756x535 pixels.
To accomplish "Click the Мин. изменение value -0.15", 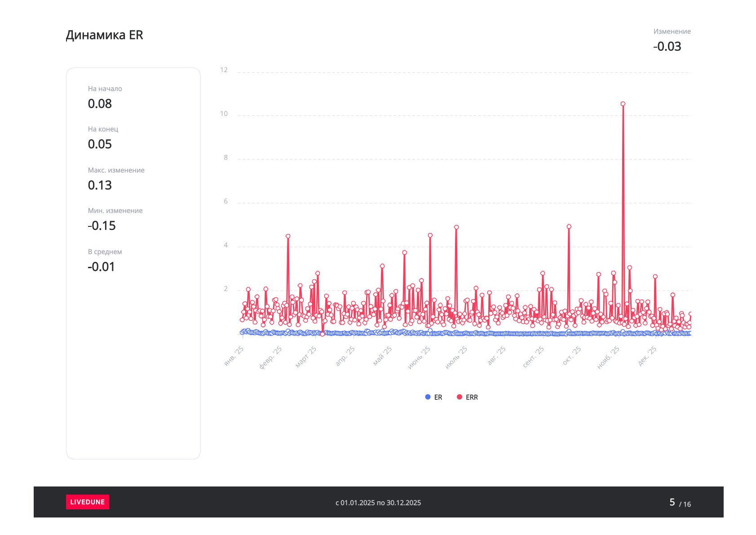I will [102, 225].
